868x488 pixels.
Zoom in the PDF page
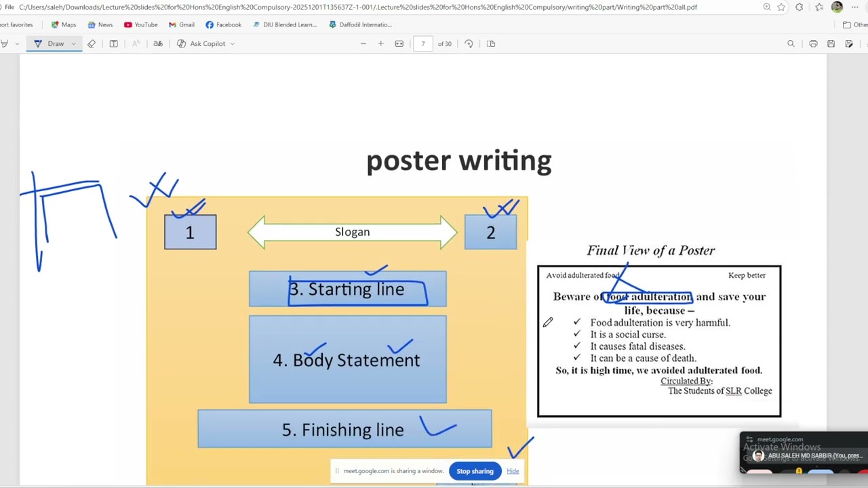pos(381,43)
